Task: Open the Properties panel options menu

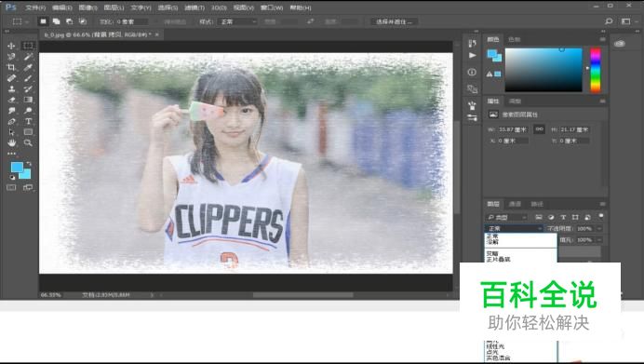Action: coord(602,101)
